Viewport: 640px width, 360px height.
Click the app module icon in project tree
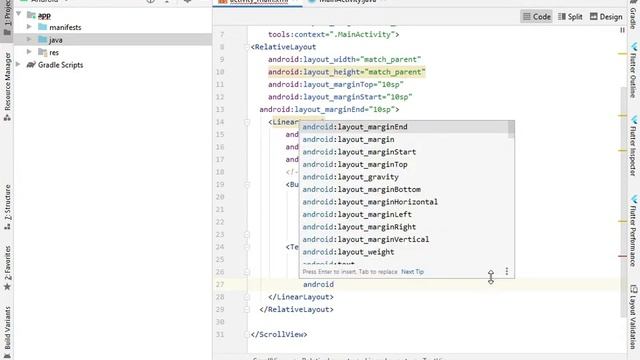pyautogui.click(x=31, y=15)
